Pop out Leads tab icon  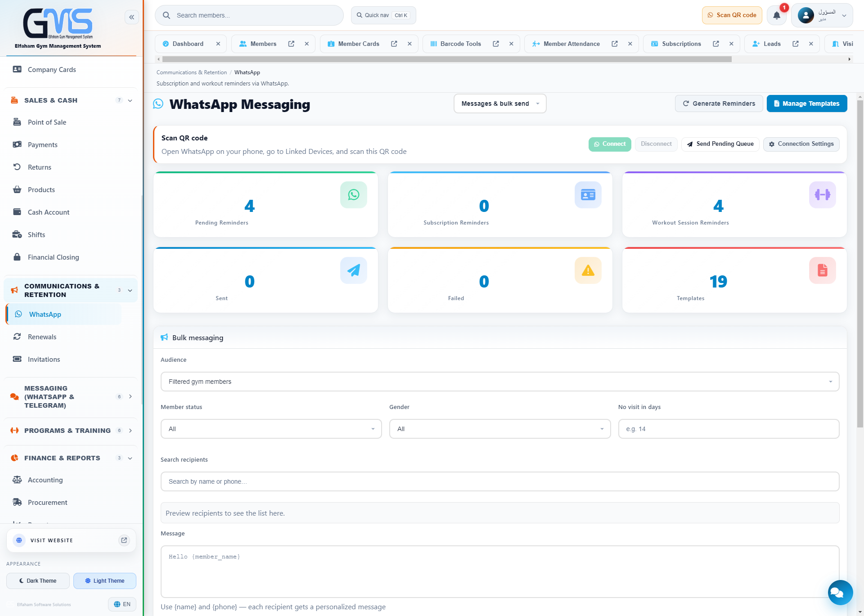[x=795, y=44]
